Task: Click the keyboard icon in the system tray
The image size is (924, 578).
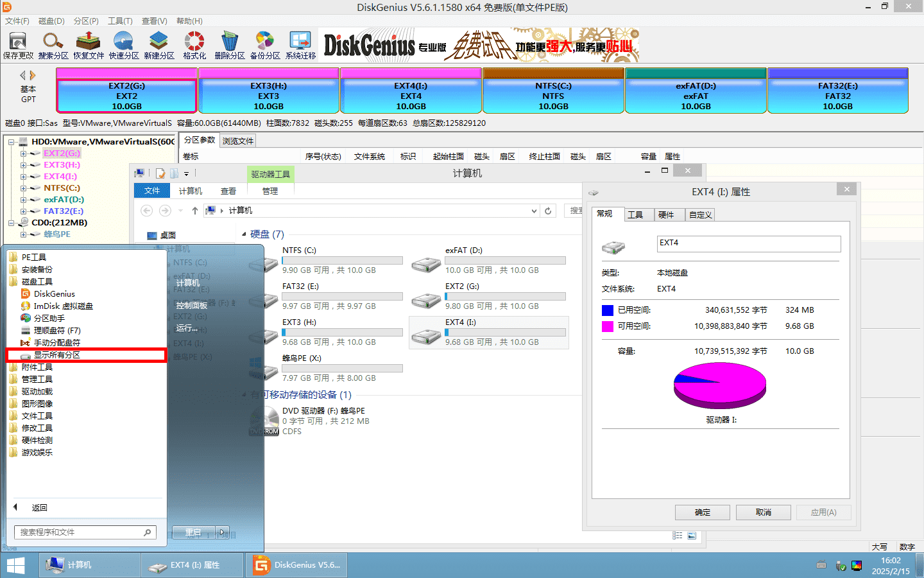Action: point(821,565)
